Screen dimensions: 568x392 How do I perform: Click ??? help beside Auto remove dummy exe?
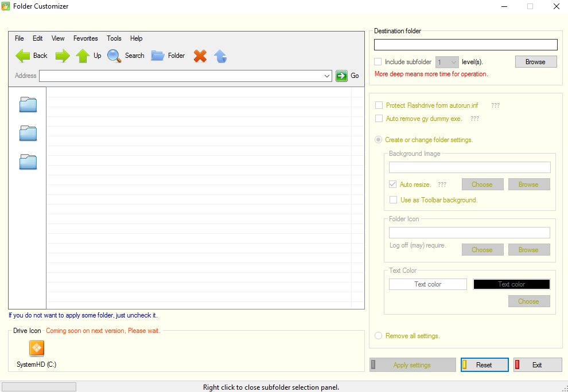(x=474, y=119)
